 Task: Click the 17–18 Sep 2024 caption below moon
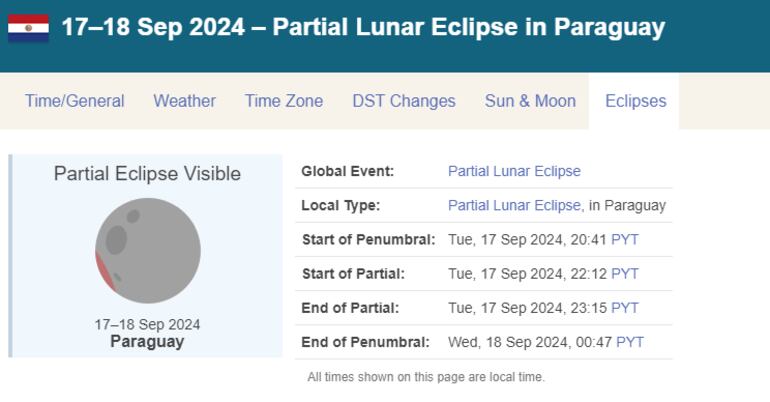pyautogui.click(x=147, y=324)
